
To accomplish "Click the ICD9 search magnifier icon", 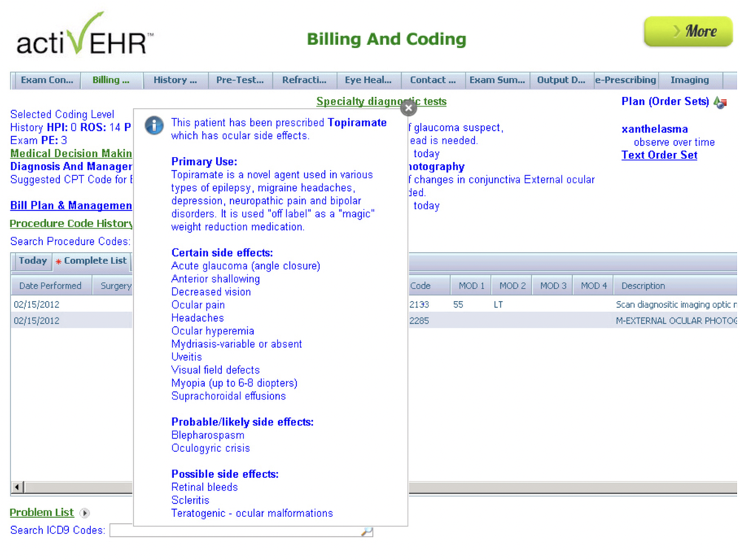I will click(x=367, y=531).
